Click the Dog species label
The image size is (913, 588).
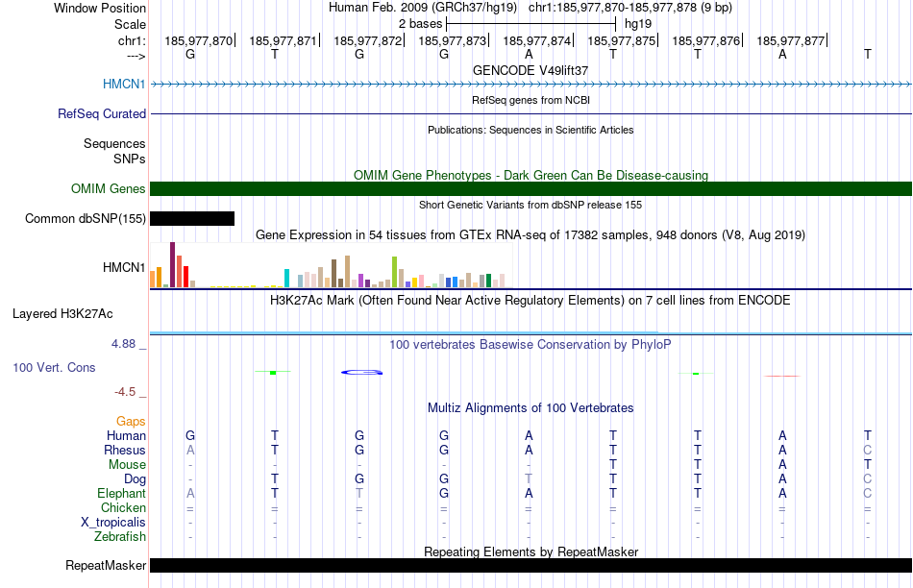tap(135, 479)
